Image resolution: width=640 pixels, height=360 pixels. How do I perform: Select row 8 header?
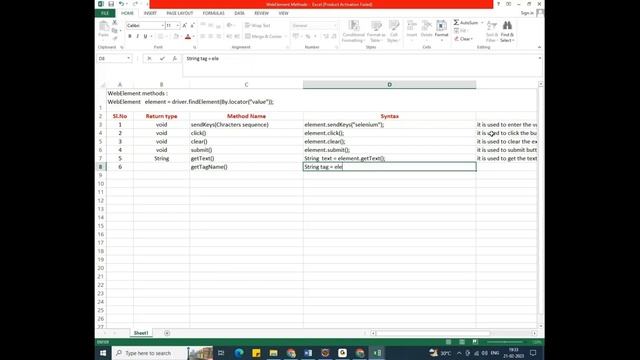100,167
